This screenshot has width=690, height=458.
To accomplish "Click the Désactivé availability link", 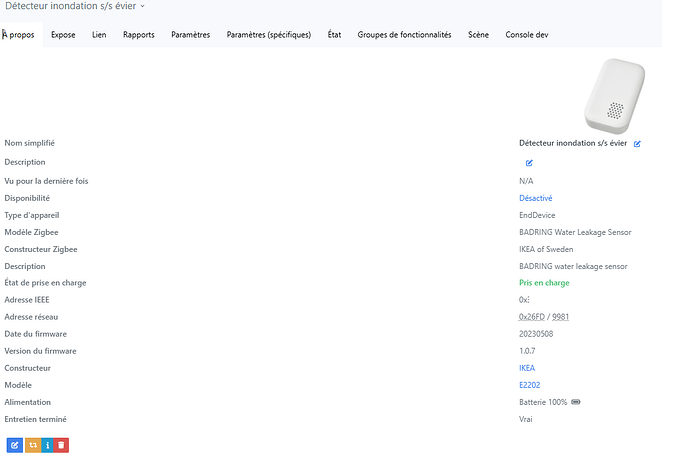I will [x=535, y=198].
